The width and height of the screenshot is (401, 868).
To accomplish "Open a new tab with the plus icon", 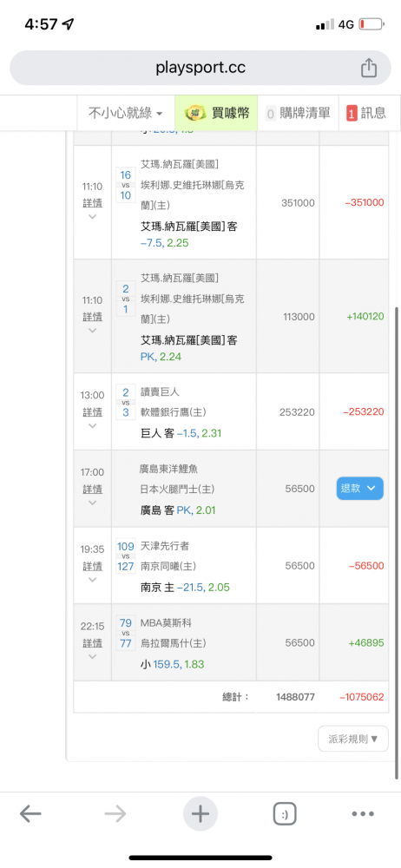I will [x=200, y=814].
